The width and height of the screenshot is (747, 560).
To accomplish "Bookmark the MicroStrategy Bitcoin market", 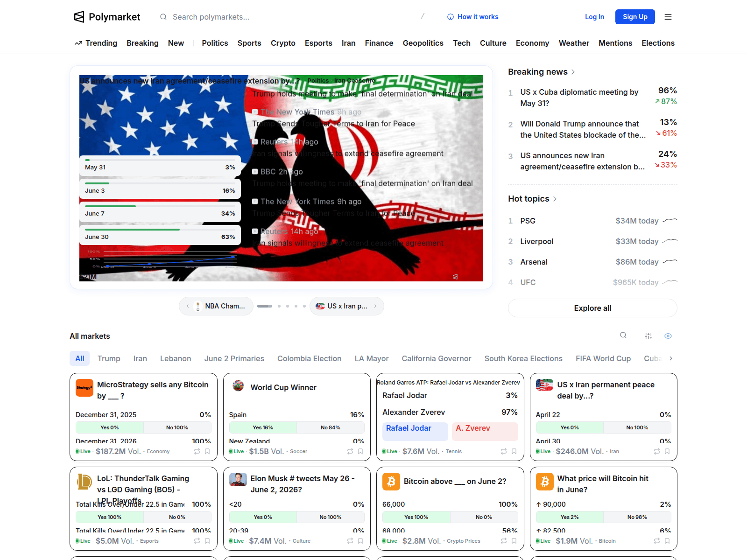I will tap(207, 451).
